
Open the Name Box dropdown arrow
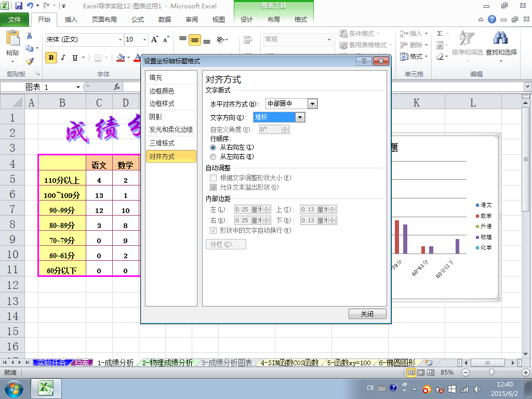pyautogui.click(x=78, y=87)
